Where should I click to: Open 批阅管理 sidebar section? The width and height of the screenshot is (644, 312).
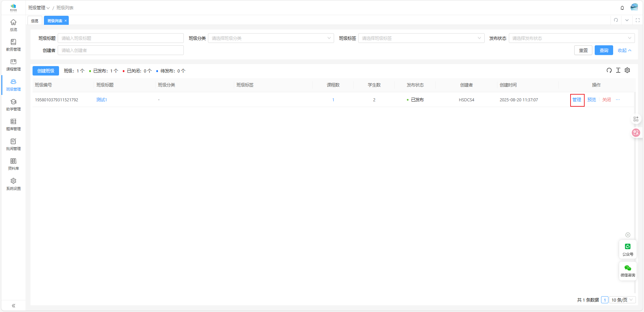point(13,144)
